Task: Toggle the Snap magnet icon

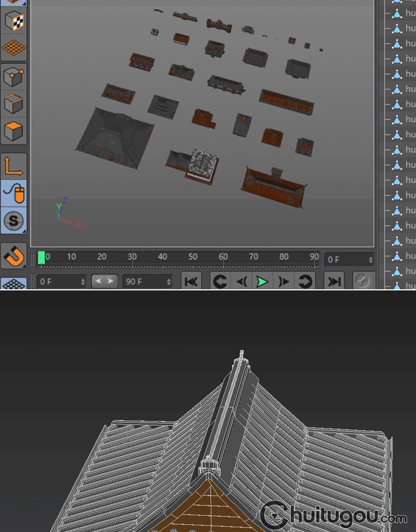Action: [x=14, y=255]
